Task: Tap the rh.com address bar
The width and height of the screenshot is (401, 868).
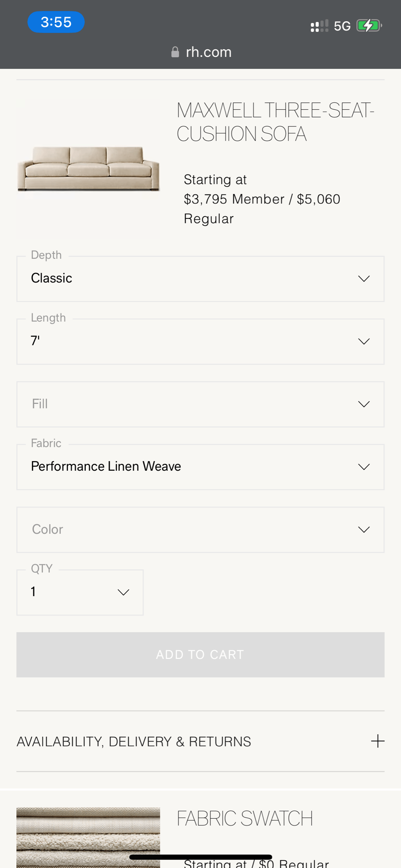Action: tap(208, 52)
